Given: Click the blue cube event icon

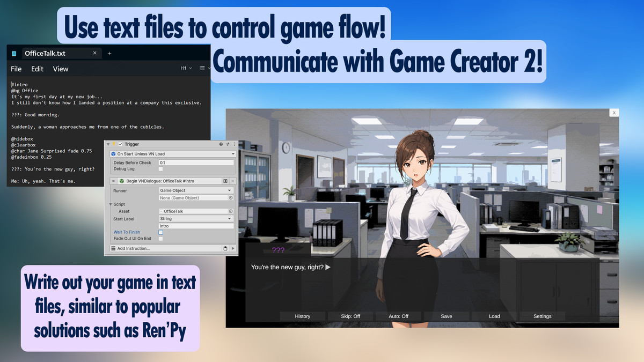Looking at the screenshot, I should point(113,154).
